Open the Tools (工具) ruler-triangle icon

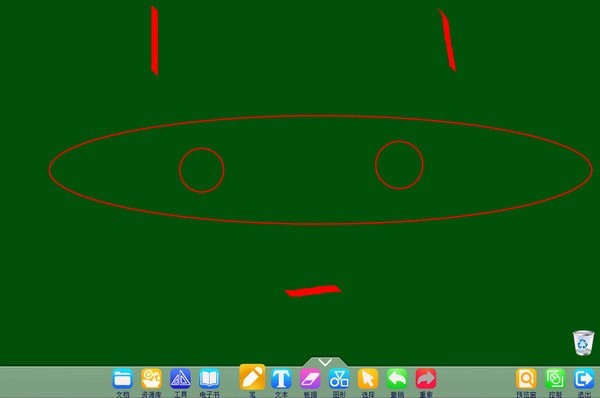coord(180,379)
